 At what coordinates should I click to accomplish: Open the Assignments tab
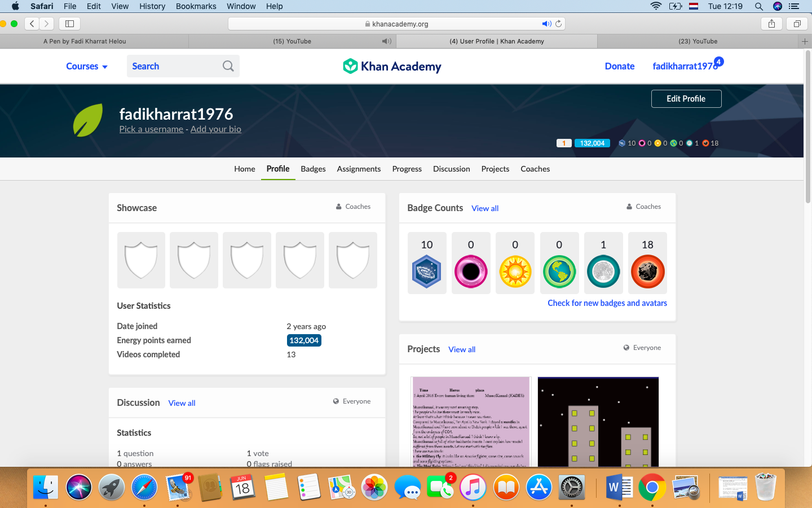click(x=359, y=169)
